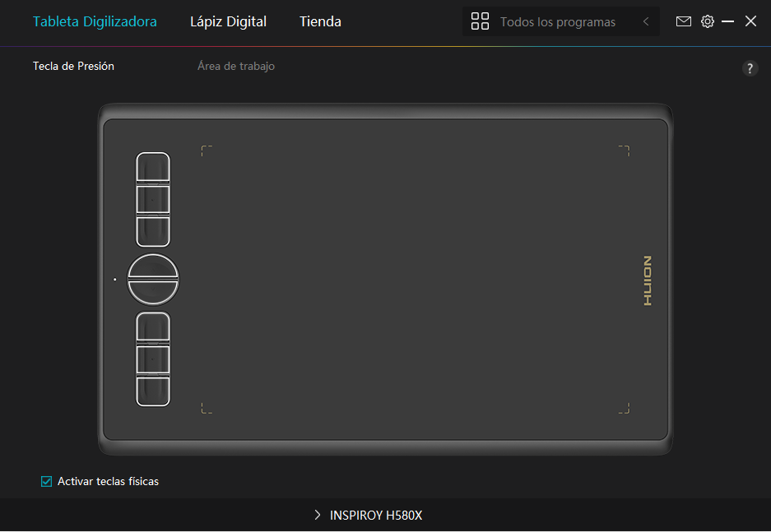Select the second press key from top
The width and height of the screenshot is (771, 532).
tap(153, 200)
